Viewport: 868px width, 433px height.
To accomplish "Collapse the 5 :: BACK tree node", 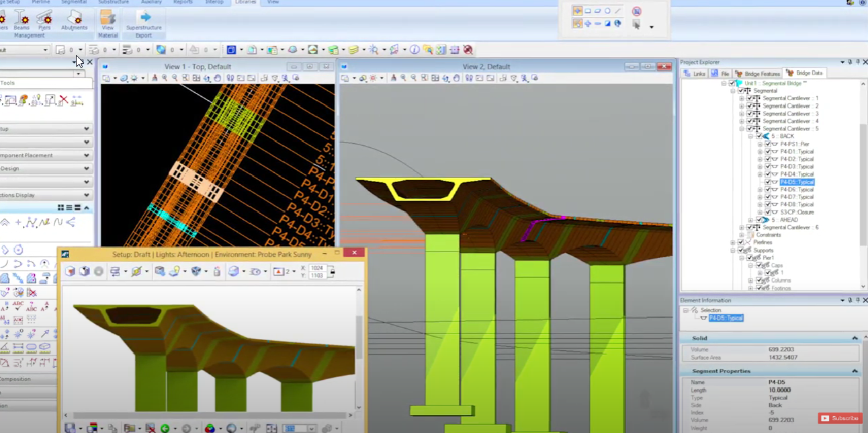I will 750,136.
